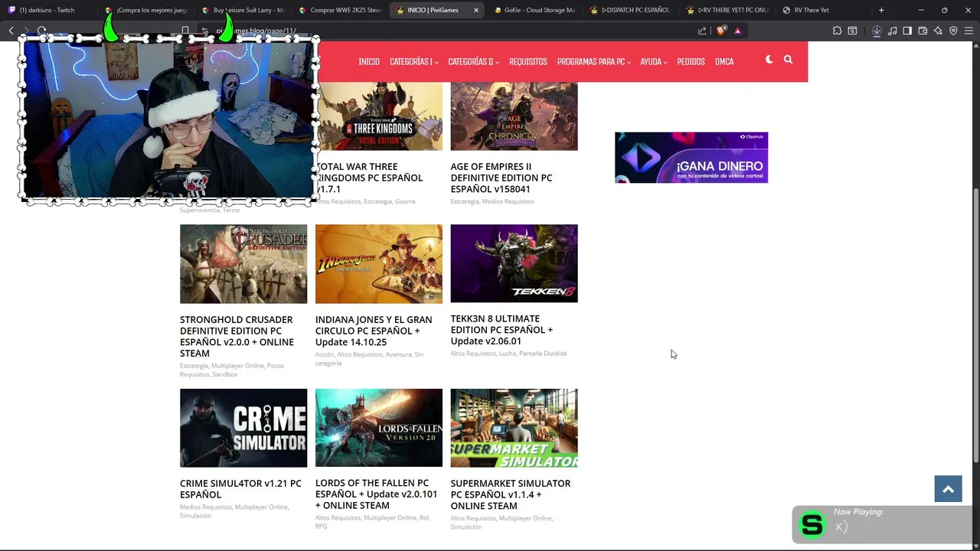This screenshot has width=980, height=551.
Task: Click the Indiana Jones thumbnail image
Action: [379, 264]
